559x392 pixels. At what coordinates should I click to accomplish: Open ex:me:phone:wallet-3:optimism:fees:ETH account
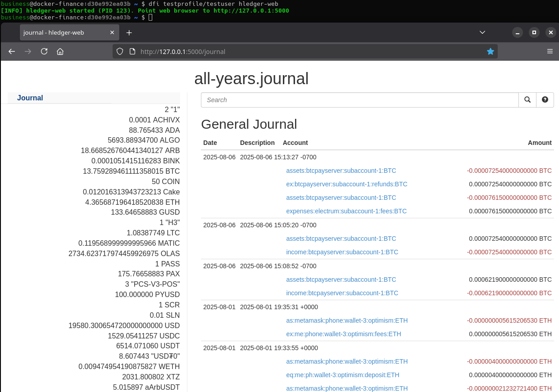[343, 334]
